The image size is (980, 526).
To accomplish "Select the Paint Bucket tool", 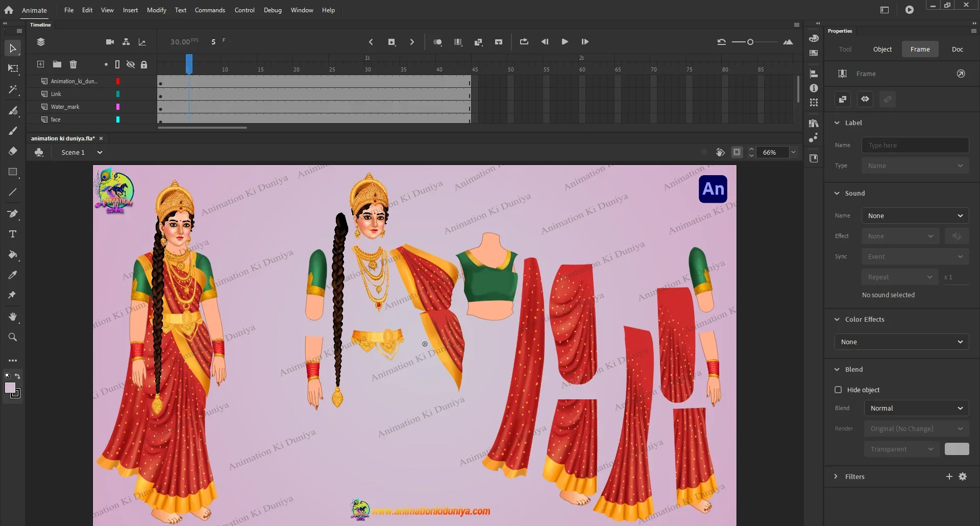I will [13, 255].
